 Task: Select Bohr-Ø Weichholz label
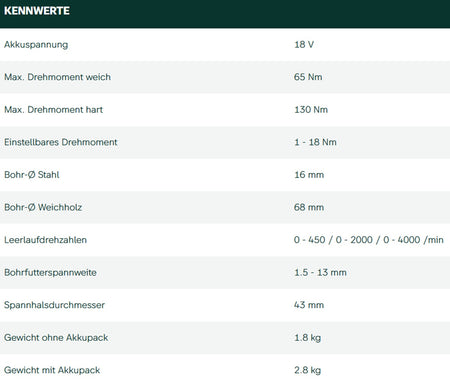(43, 207)
